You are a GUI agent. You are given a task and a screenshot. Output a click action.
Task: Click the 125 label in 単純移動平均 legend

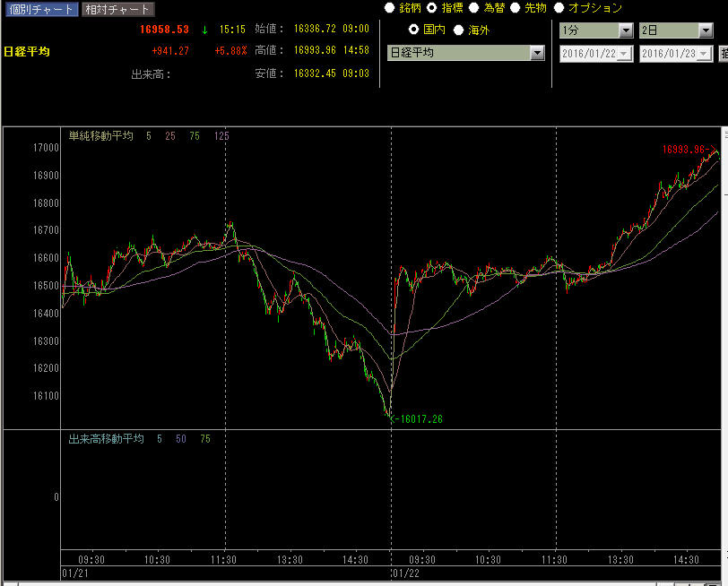(221, 136)
